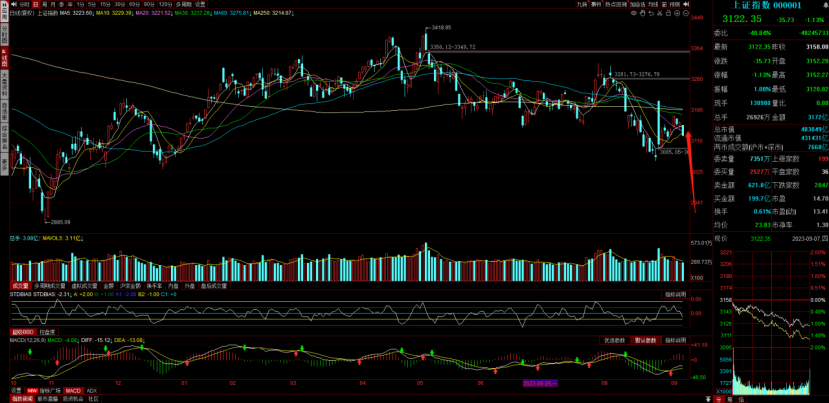Click the right-edge arrow icon after 预测
Screen dimensions: 829x403
click(686, 4)
